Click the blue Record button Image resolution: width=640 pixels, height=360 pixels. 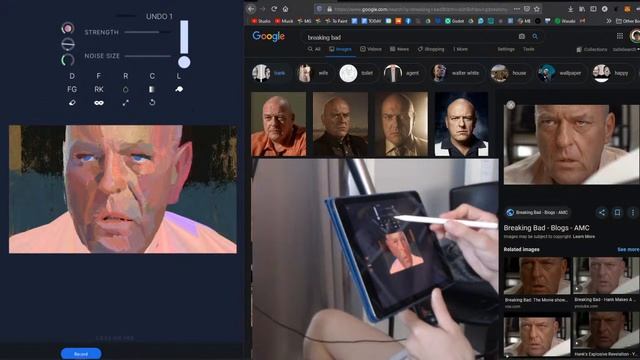(x=81, y=354)
